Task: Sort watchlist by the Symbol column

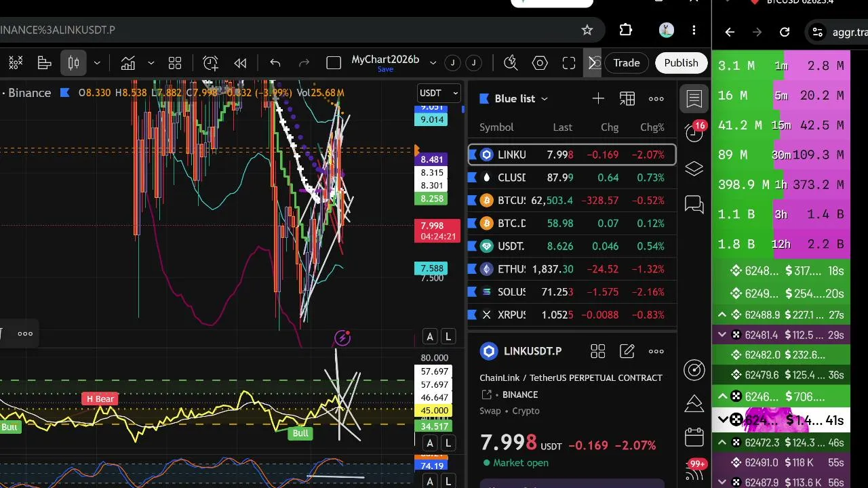Action: pyautogui.click(x=496, y=127)
